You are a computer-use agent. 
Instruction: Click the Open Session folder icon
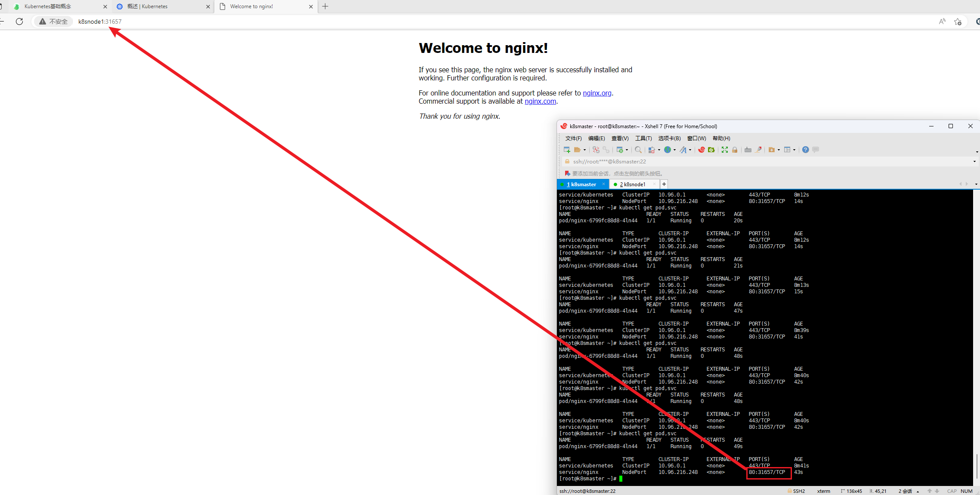coord(577,150)
